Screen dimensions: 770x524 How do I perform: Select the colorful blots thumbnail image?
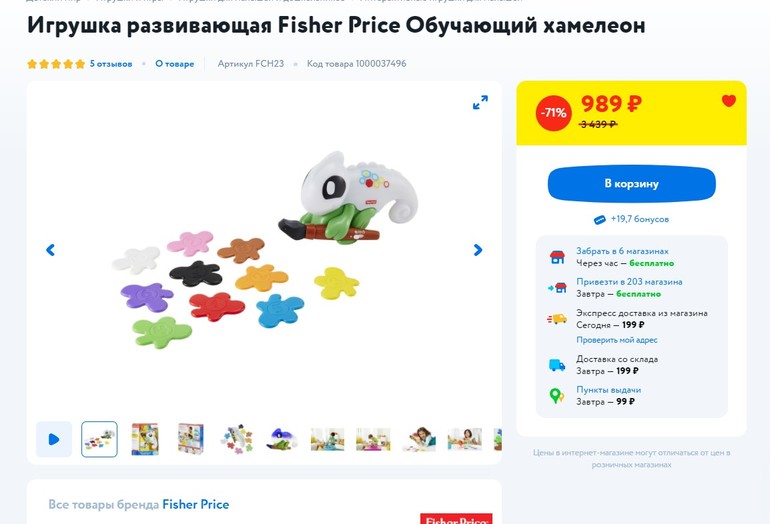236,439
